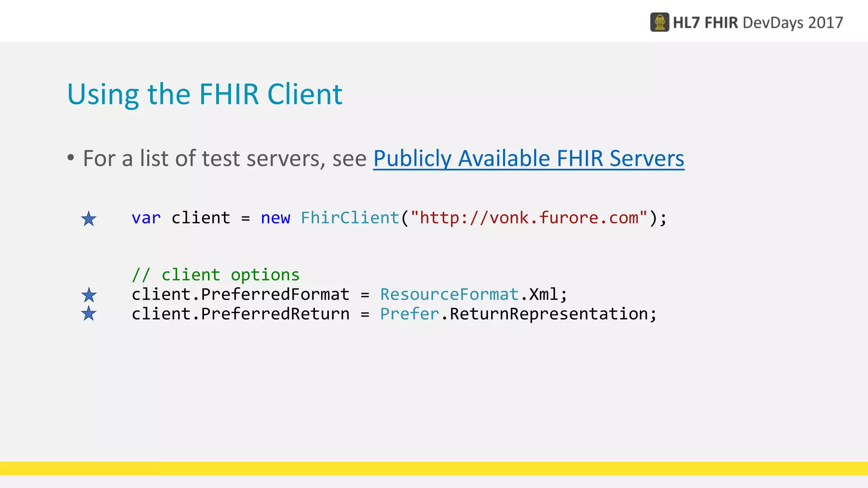Click the FhirClient class name
Image resolution: width=868 pixels, height=488 pixels.
[350, 218]
